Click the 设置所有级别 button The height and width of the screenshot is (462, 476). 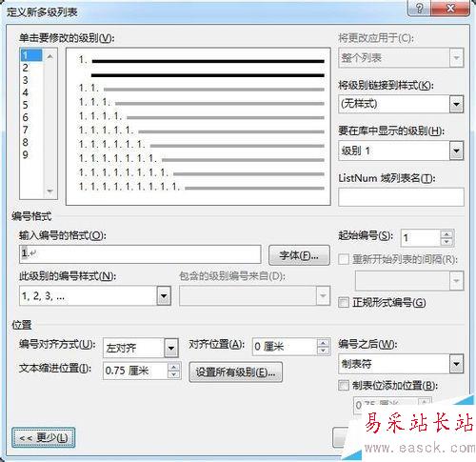pos(235,372)
